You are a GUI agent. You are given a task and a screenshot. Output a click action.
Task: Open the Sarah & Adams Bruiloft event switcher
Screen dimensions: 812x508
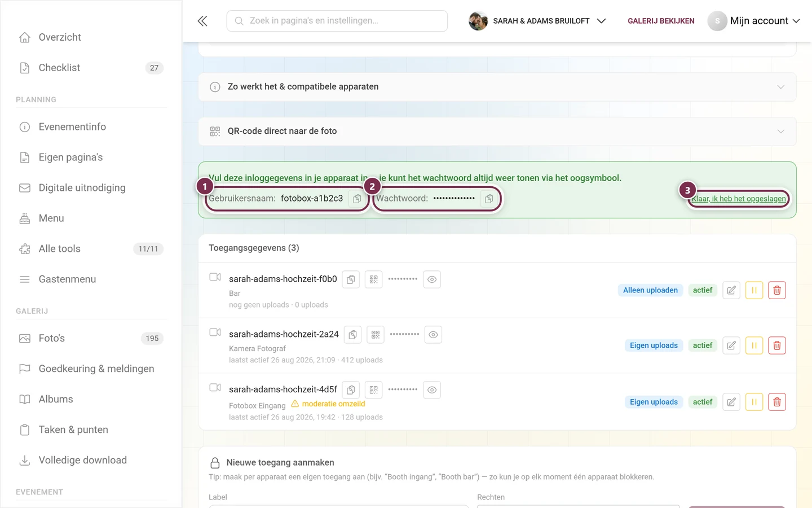pos(537,21)
